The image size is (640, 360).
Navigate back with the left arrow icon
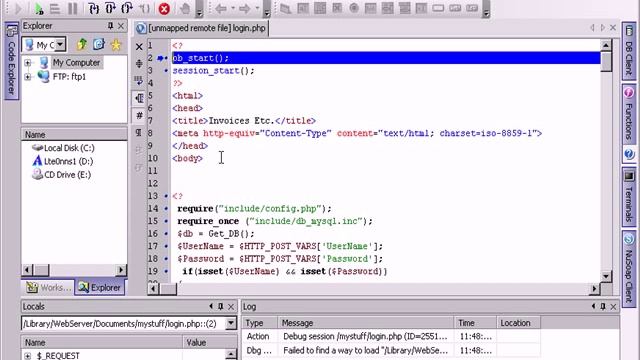tap(221, 9)
